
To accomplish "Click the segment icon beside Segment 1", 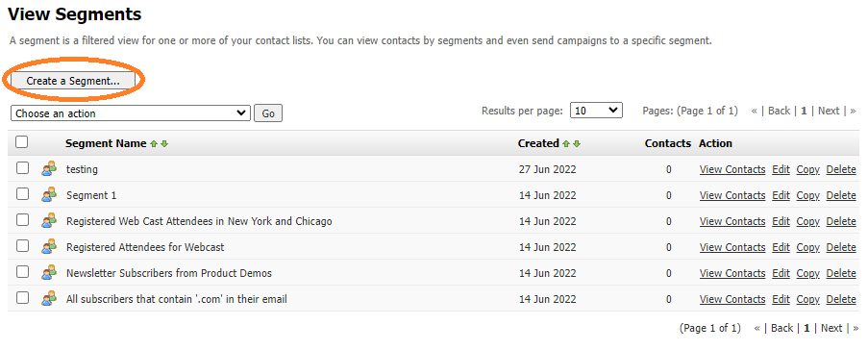I will tap(49, 194).
